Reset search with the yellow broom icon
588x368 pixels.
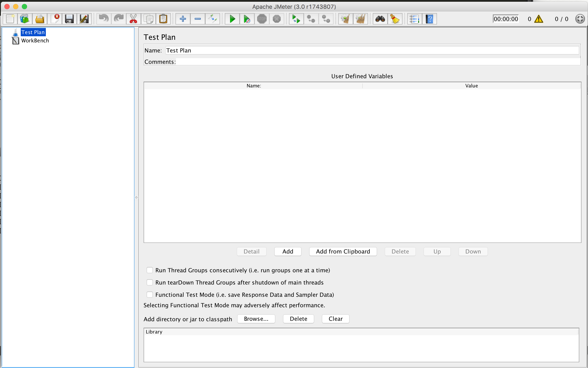pos(395,19)
